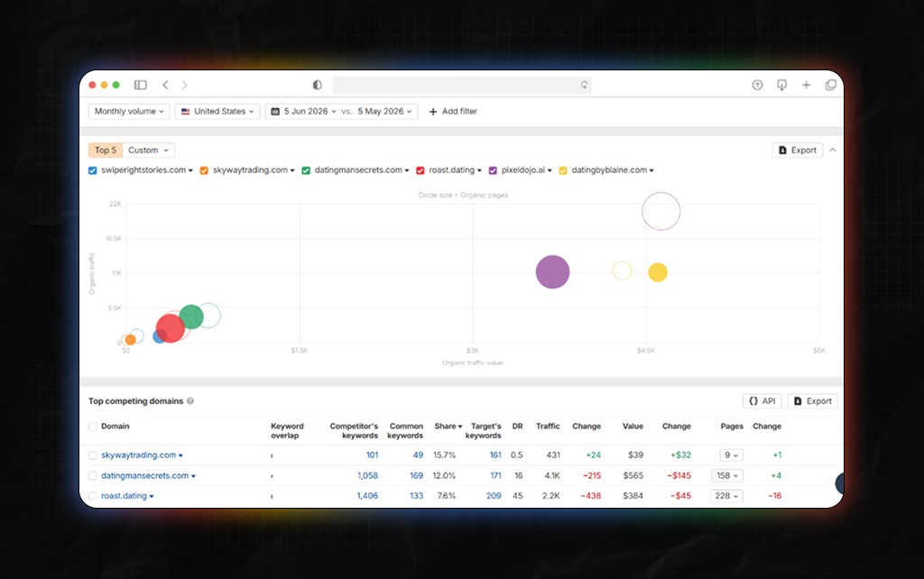The height and width of the screenshot is (579, 924).
Task: Click the privacy shield icon by address bar
Action: pyautogui.click(x=317, y=85)
